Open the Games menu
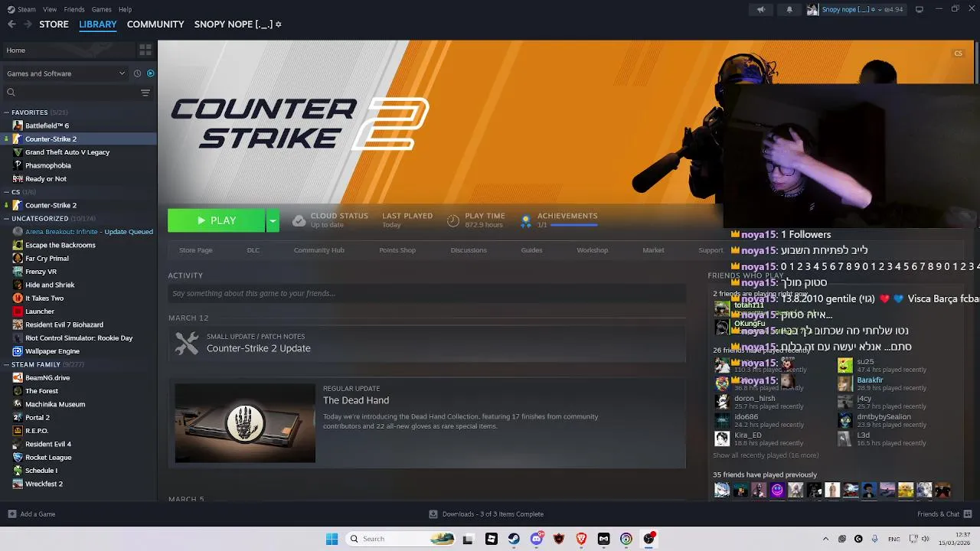 pyautogui.click(x=101, y=9)
